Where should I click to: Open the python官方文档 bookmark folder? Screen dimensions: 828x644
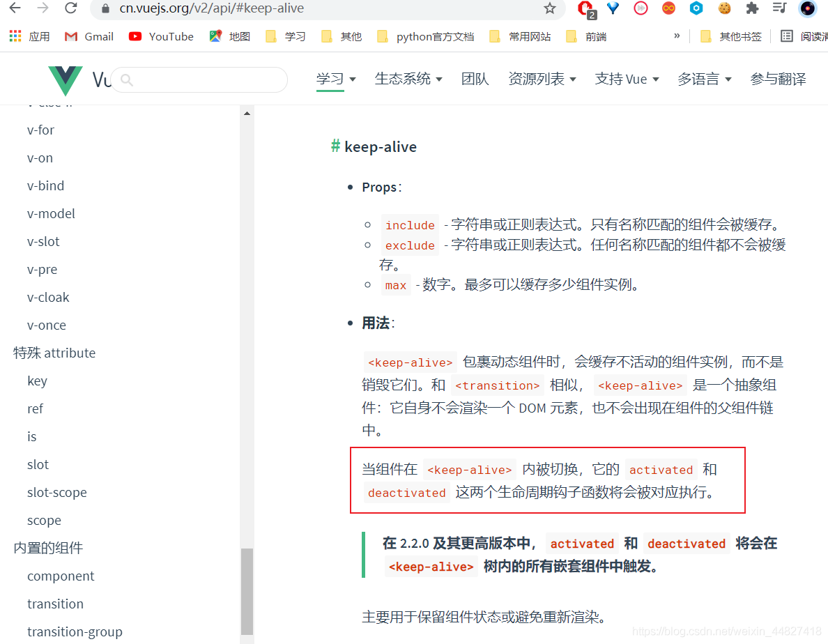(x=426, y=36)
